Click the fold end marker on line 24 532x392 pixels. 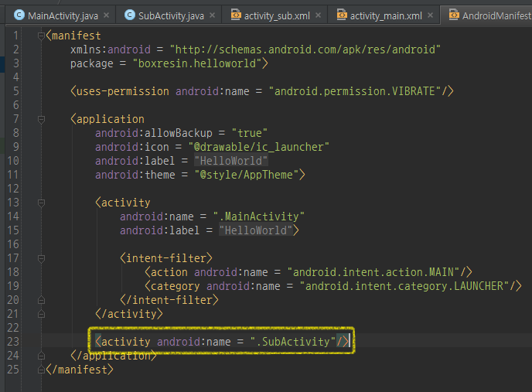pyautogui.click(x=42, y=356)
